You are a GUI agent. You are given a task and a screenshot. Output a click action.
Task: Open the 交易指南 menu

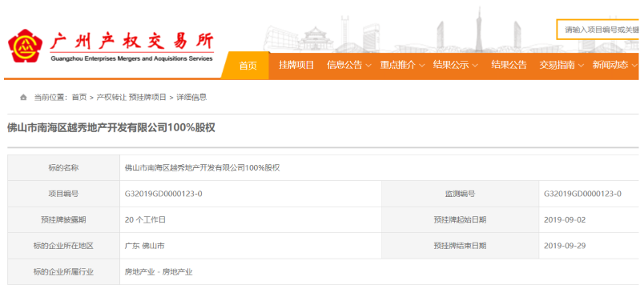[x=557, y=65]
